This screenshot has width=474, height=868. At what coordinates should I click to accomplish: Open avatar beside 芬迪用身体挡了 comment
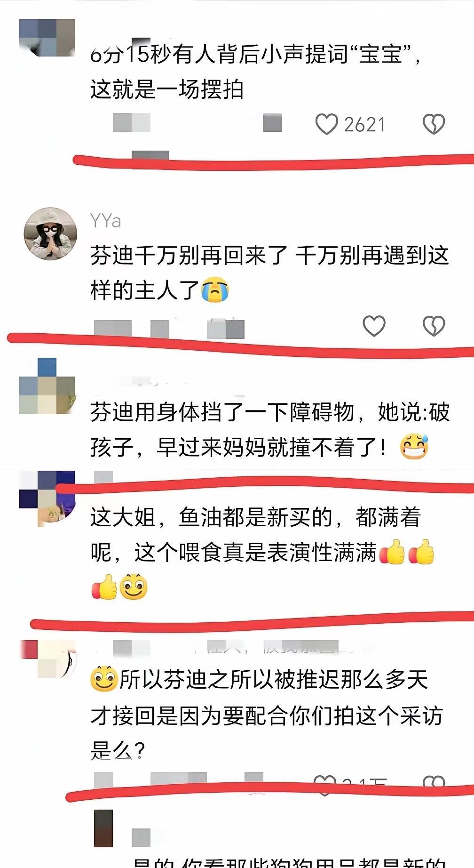tap(47, 386)
